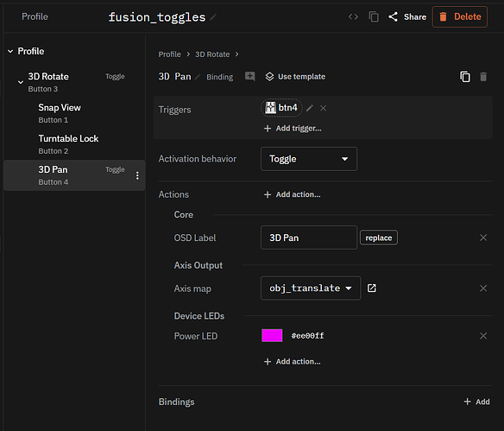
Task: Remove the btn4 trigger
Action: click(324, 108)
